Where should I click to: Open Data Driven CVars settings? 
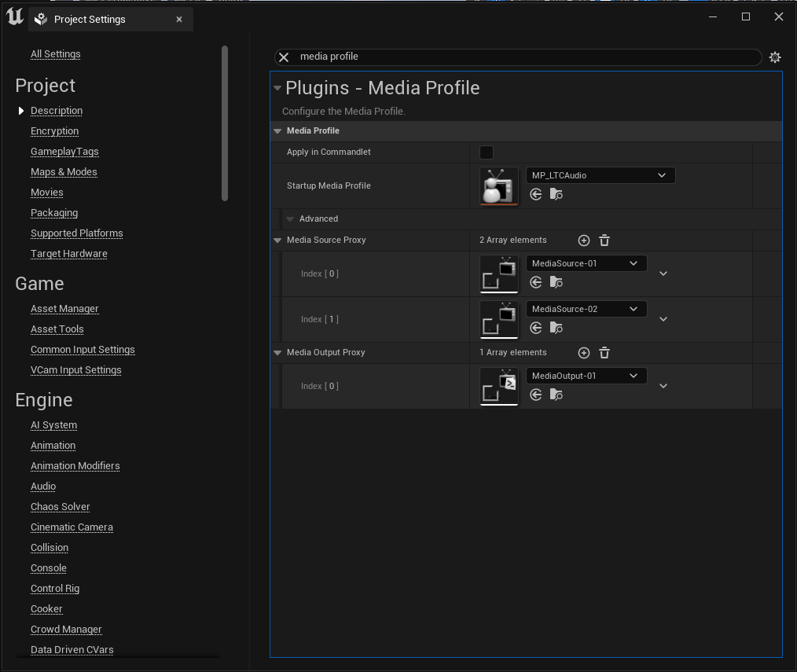pos(72,650)
